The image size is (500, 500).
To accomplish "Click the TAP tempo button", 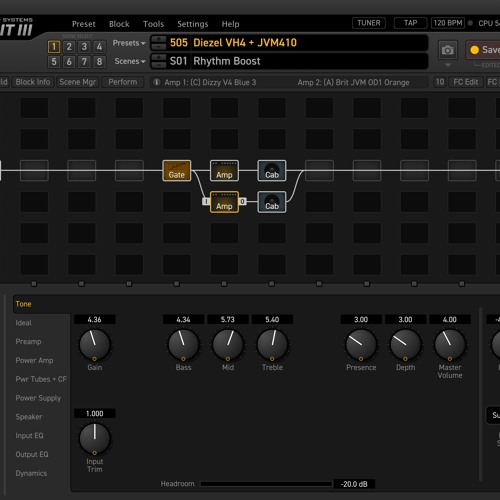I will [411, 23].
